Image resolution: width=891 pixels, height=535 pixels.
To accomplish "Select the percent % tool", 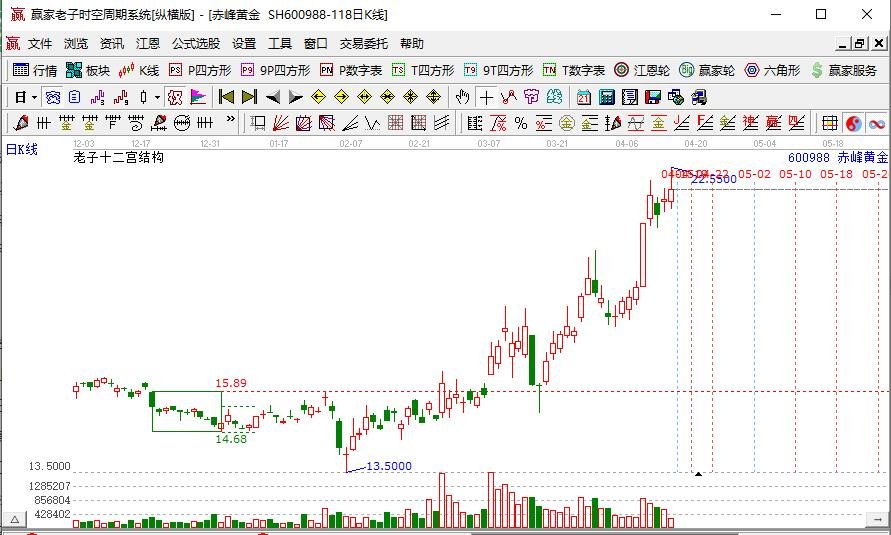I will (x=521, y=123).
